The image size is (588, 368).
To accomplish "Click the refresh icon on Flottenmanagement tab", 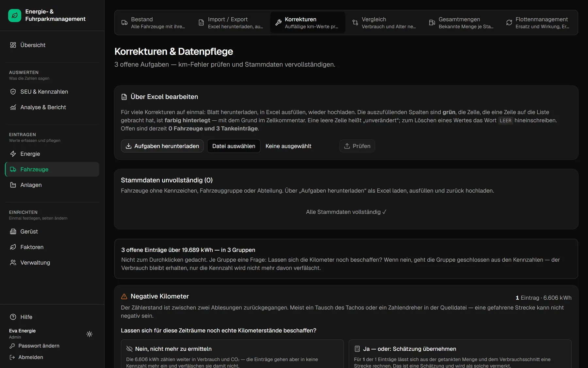I will (x=509, y=23).
